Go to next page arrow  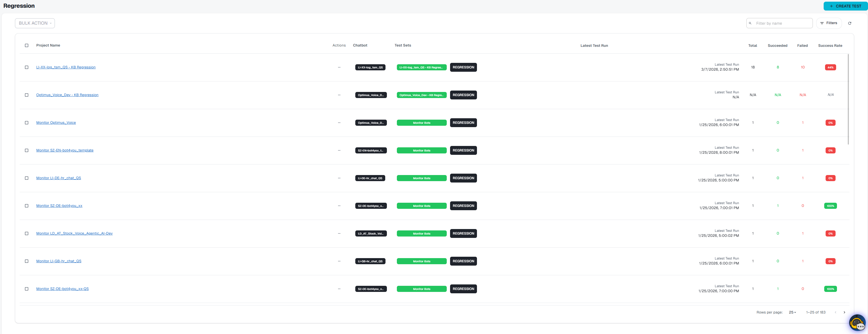click(844, 312)
